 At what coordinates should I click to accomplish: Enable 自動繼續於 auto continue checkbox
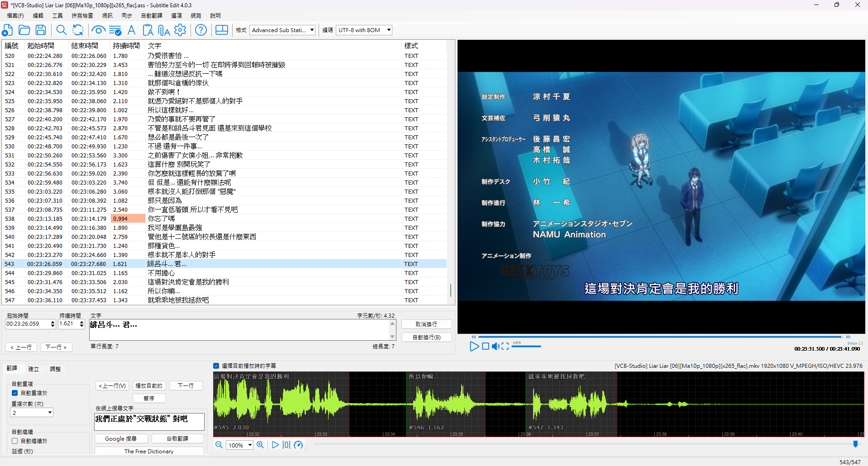[15, 441]
